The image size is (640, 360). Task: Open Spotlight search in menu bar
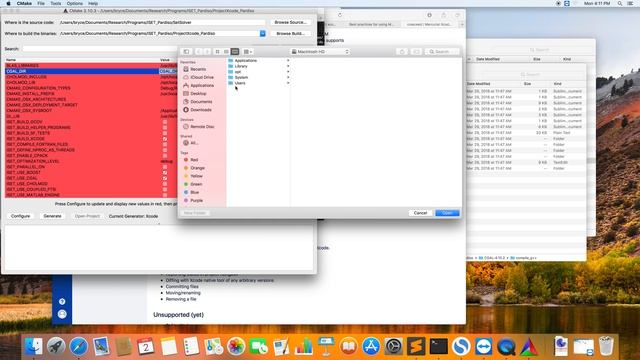pyautogui.click(x=620, y=3)
